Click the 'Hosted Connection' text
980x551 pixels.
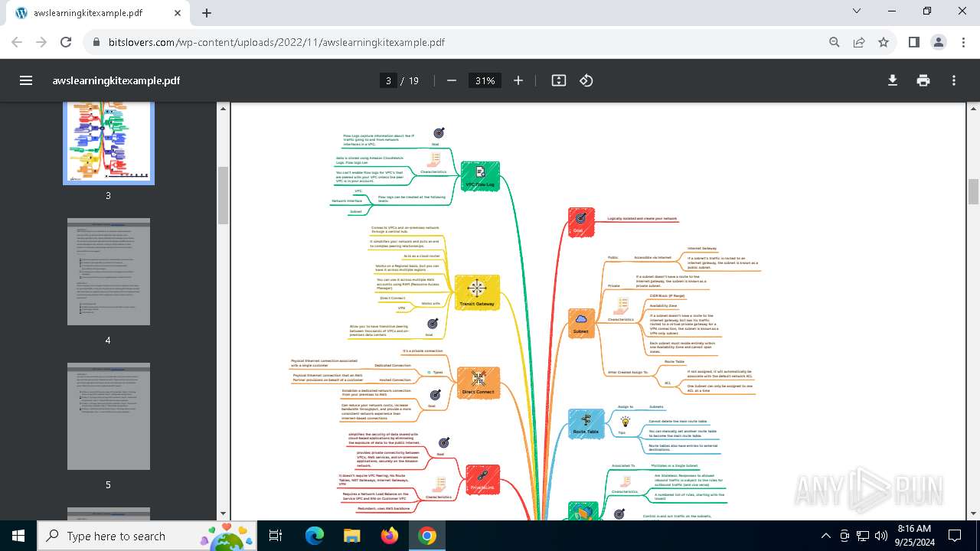395,380
